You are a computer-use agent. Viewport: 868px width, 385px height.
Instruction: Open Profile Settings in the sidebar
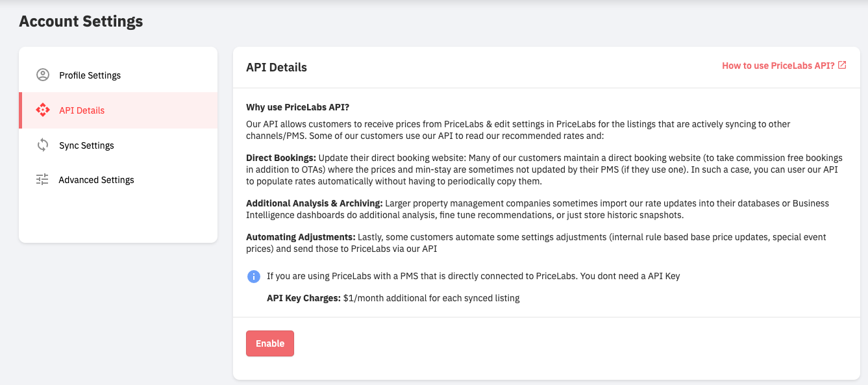pyautogui.click(x=118, y=75)
